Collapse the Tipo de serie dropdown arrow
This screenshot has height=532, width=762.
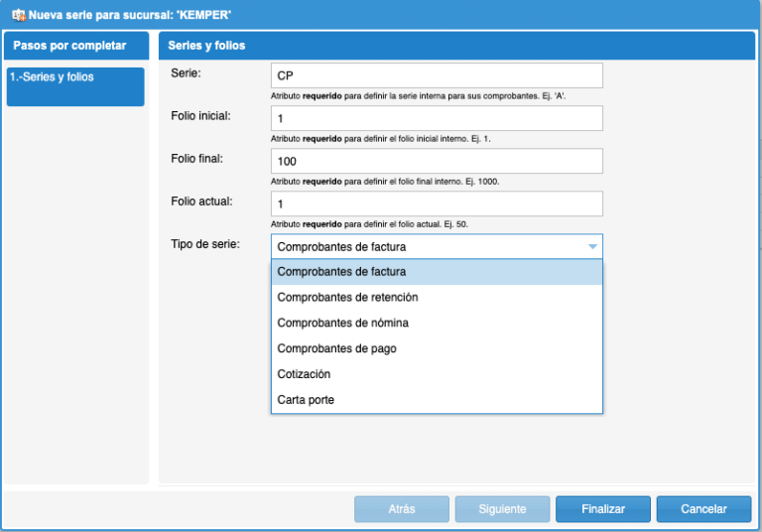point(592,247)
